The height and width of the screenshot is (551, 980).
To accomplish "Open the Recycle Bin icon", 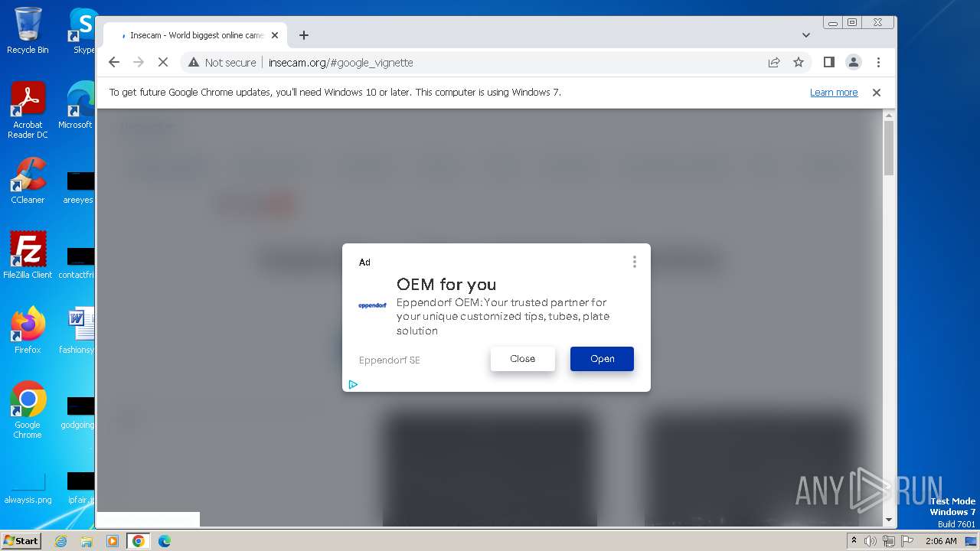I will pyautogui.click(x=28, y=31).
